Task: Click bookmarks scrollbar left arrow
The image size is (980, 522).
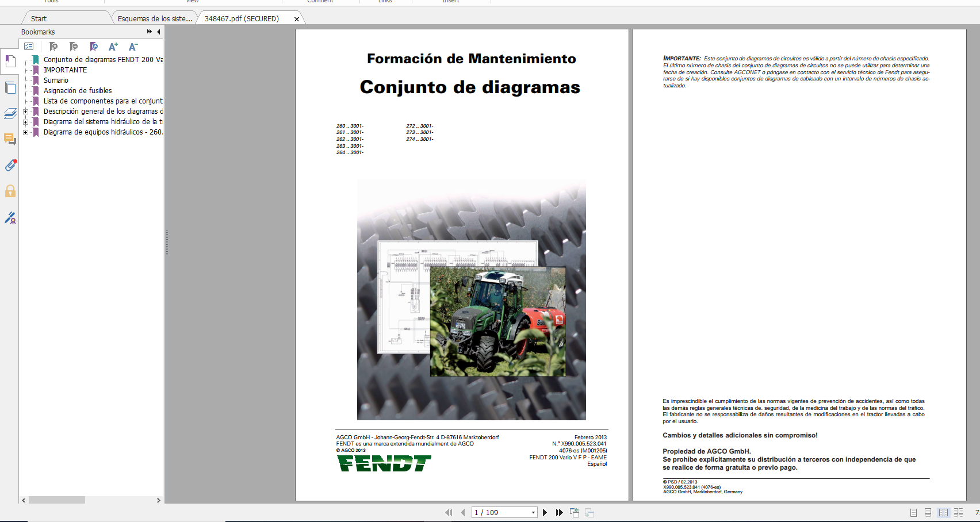Action: click(24, 500)
